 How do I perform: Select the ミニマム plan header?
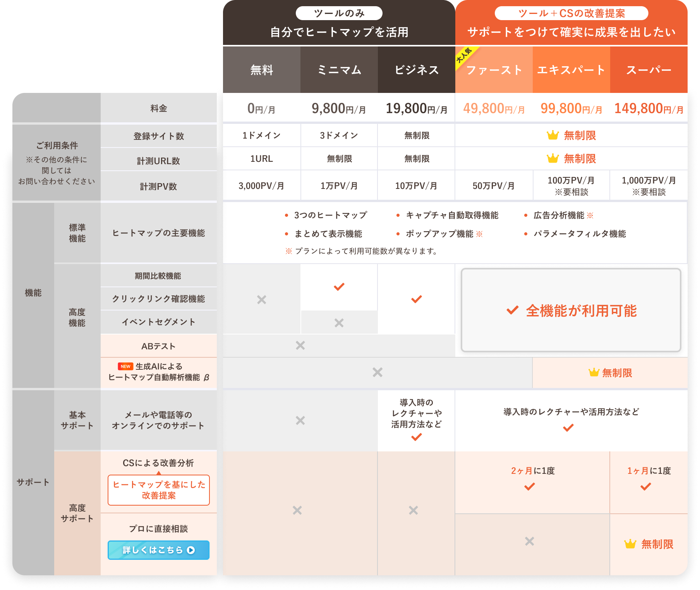coord(339,70)
